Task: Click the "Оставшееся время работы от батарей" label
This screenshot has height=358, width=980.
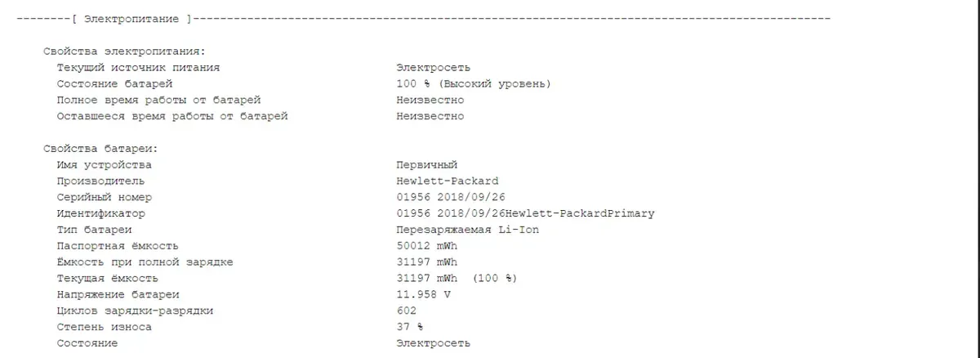Action: click(x=172, y=116)
